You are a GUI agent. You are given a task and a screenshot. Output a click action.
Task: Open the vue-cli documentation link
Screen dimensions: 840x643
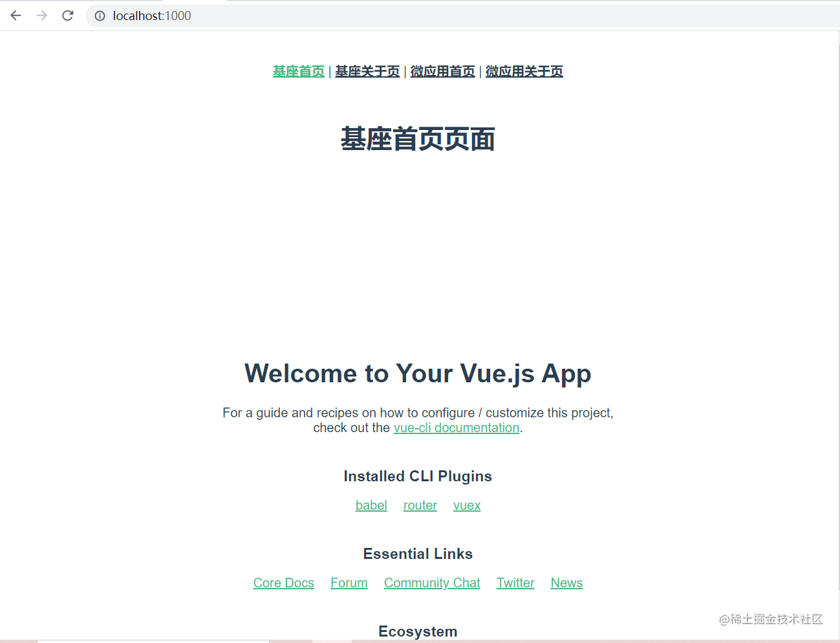457,428
